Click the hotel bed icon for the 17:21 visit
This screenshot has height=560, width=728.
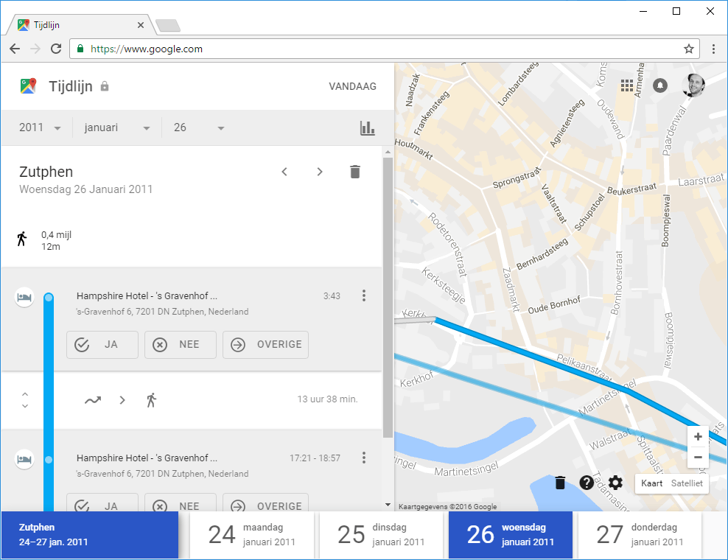pos(24,460)
